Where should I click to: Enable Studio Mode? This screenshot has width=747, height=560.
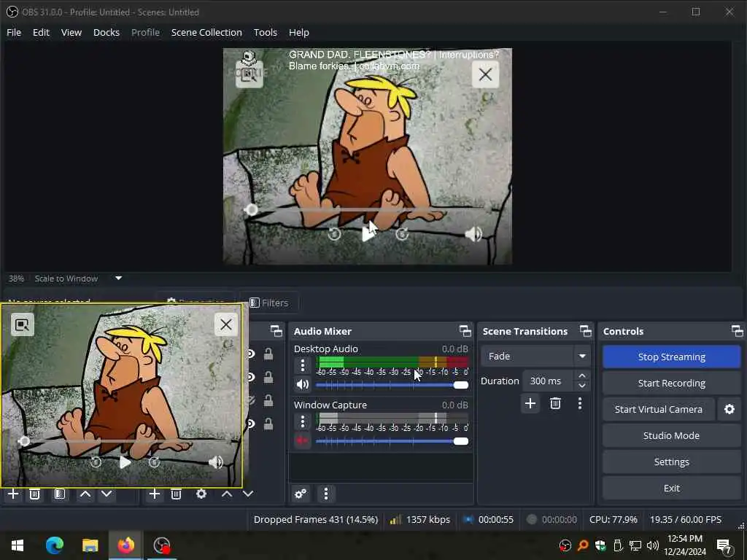672,435
